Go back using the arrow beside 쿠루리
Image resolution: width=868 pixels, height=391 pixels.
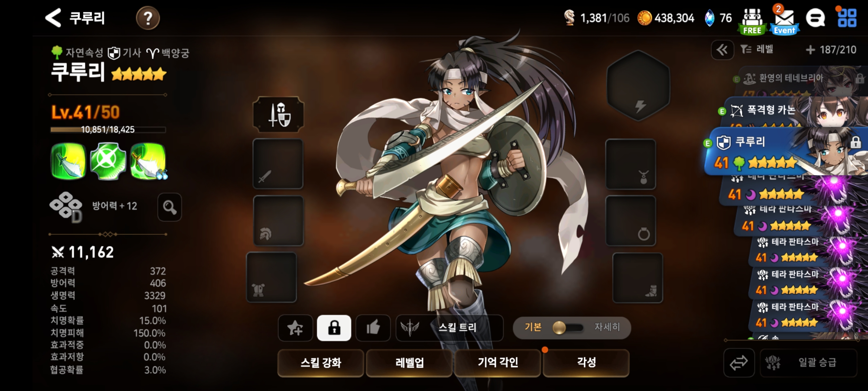53,18
